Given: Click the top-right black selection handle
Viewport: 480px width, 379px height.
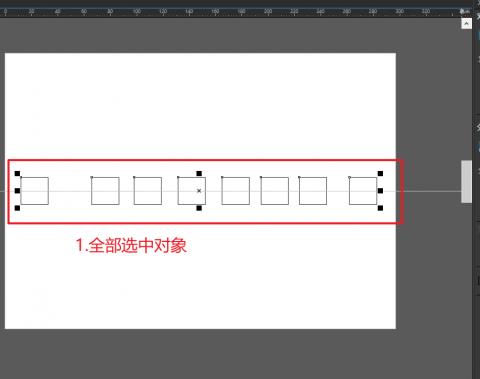Looking at the screenshot, I should [380, 173].
